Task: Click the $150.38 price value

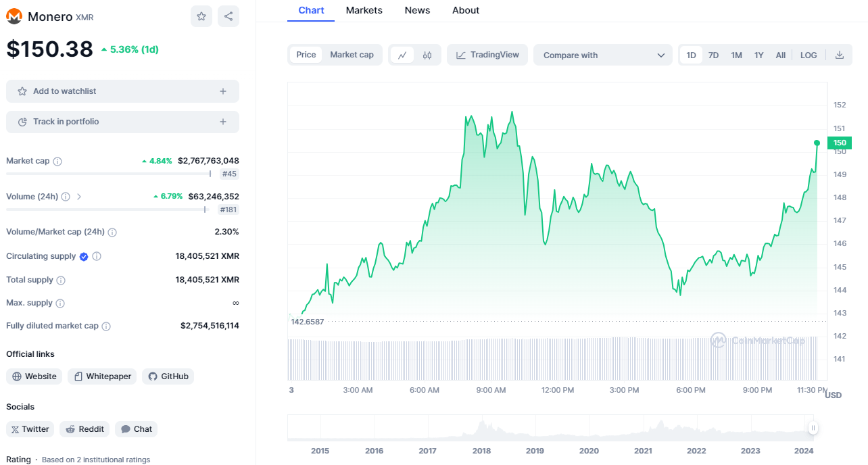Action: [x=50, y=49]
